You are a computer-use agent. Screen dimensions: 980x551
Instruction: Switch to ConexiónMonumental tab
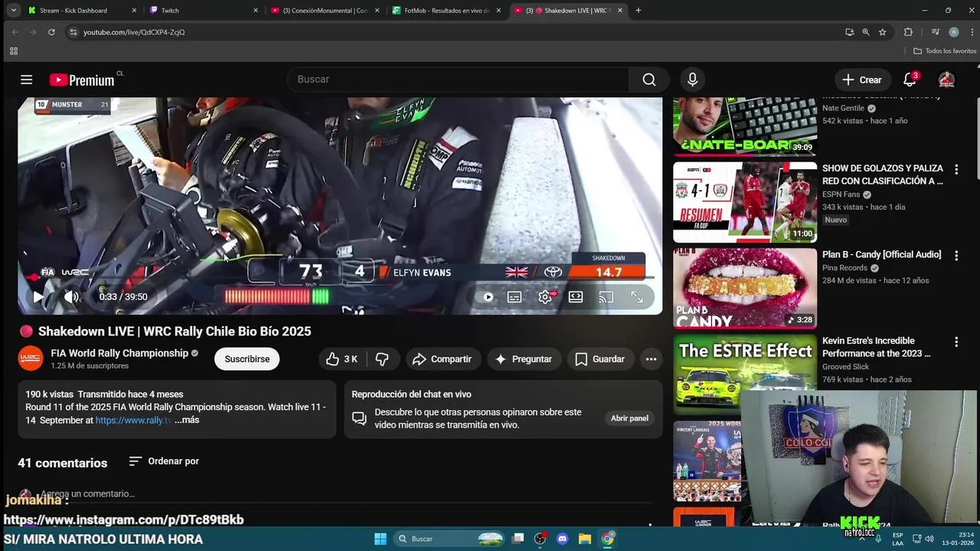[x=325, y=11]
